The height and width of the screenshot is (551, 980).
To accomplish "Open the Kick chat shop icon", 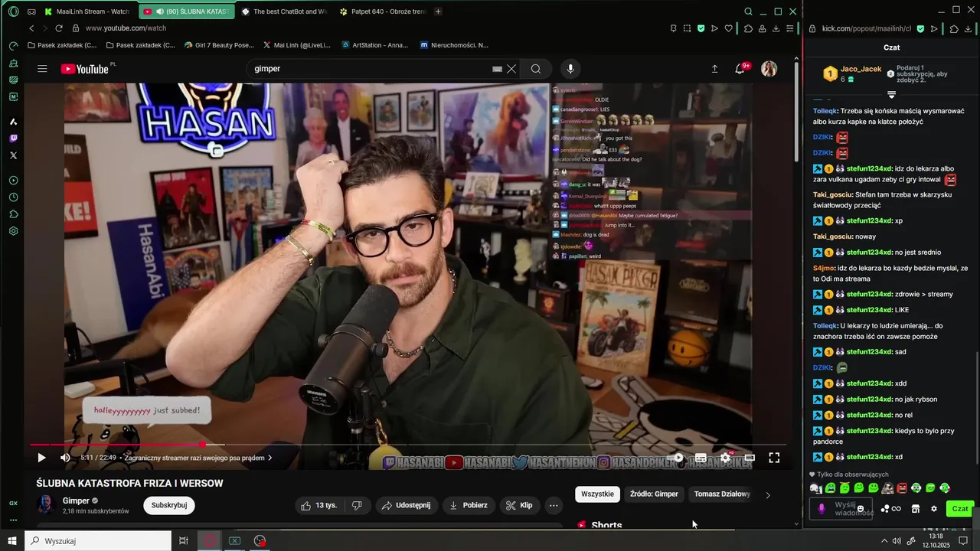I will coord(915,509).
